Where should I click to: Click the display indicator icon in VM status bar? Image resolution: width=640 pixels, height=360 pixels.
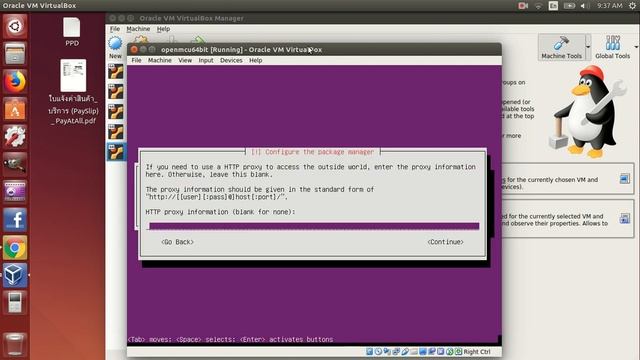(423, 351)
